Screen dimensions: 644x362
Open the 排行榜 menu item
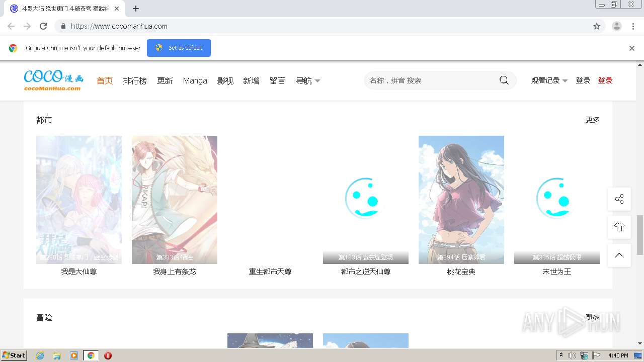134,80
